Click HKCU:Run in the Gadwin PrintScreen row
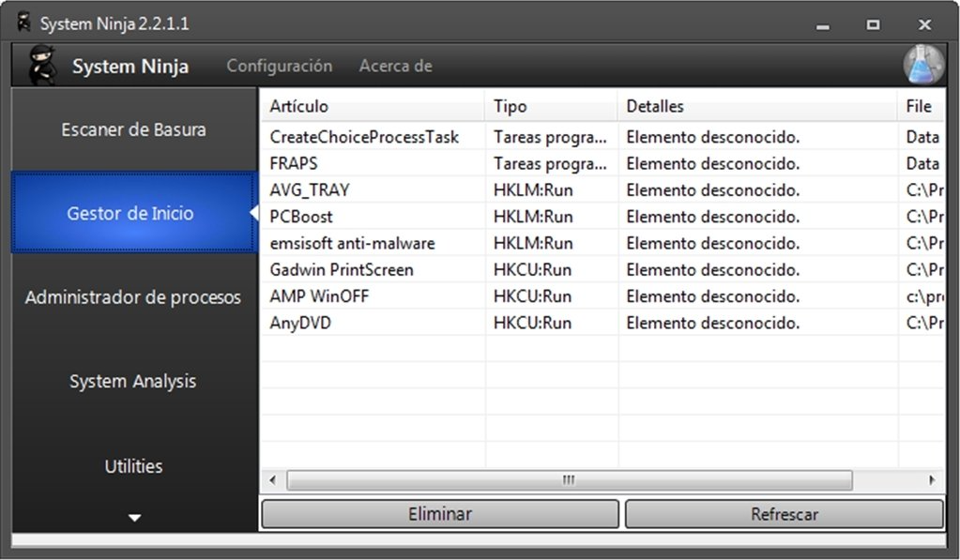 [x=532, y=270]
